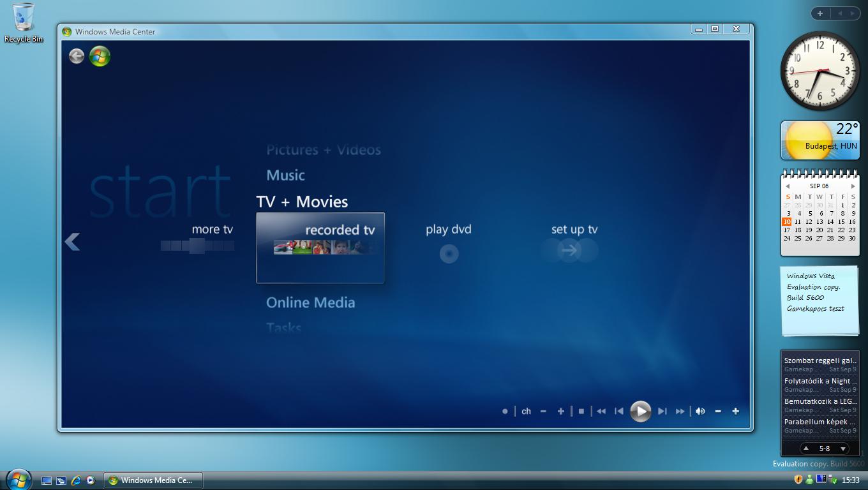Open Recycle Bin desktop icon
Screen dimensions: 868x490
(x=24, y=23)
